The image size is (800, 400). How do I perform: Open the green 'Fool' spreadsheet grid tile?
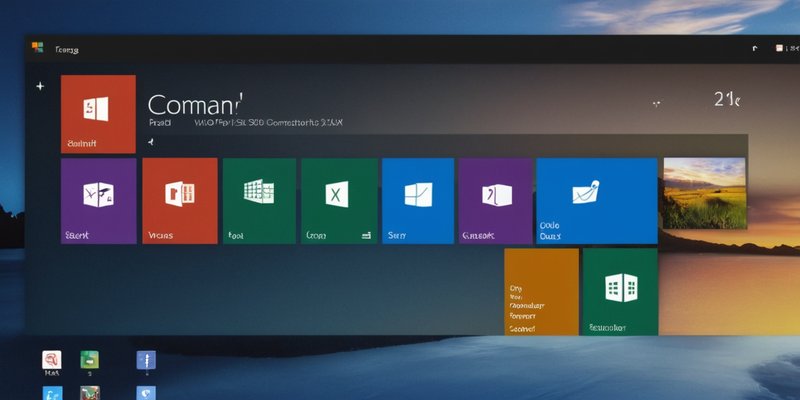coord(259,201)
